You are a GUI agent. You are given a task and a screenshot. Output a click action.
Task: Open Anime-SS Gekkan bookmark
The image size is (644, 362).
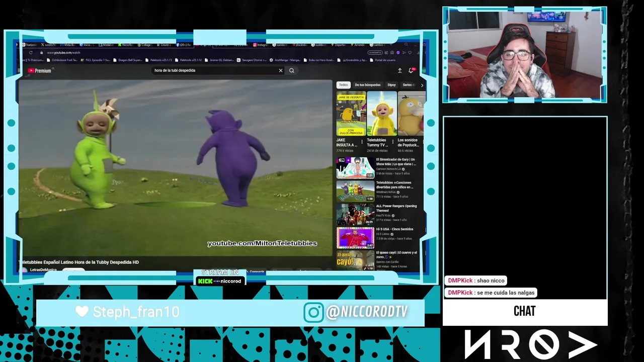(x=220, y=60)
